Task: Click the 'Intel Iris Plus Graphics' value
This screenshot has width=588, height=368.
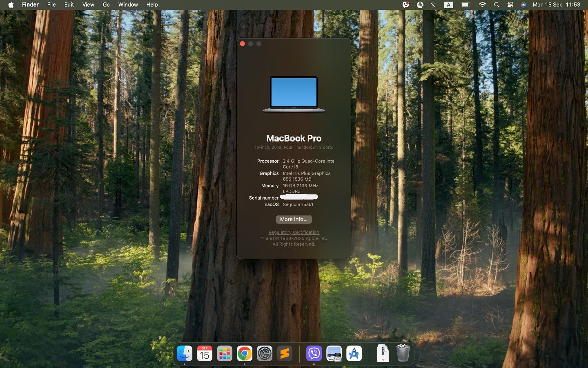Action: click(x=307, y=173)
